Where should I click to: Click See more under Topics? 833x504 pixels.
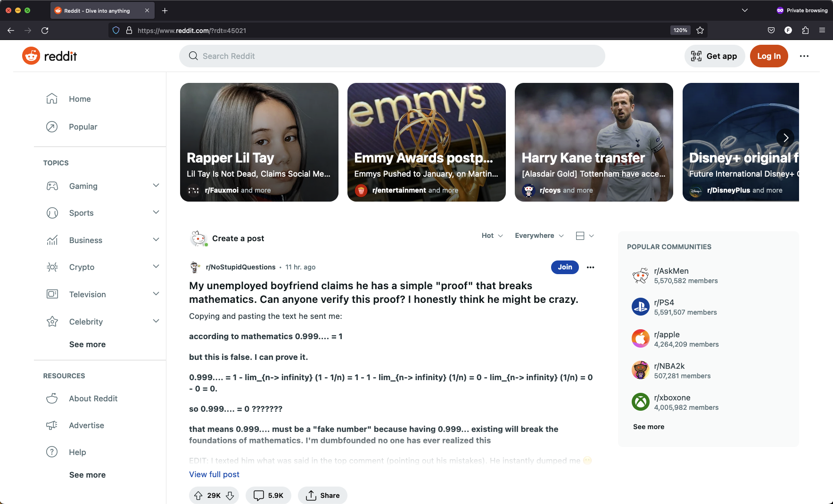[x=87, y=344]
